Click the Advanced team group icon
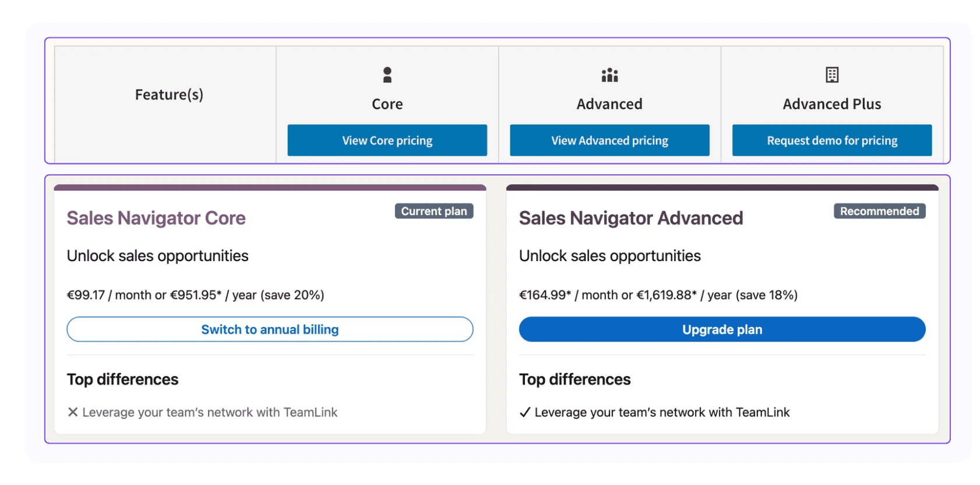The height and width of the screenshot is (485, 980). (609, 75)
